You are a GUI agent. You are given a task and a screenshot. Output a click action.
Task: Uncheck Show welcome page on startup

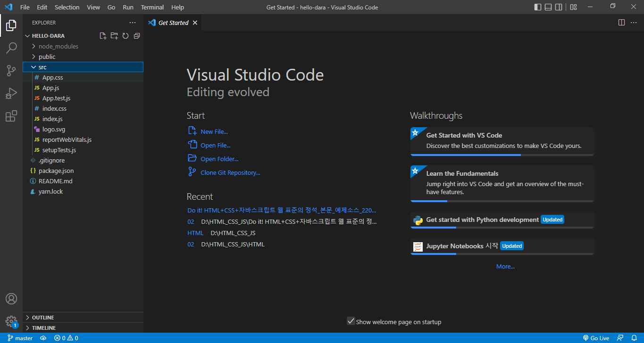click(x=351, y=321)
